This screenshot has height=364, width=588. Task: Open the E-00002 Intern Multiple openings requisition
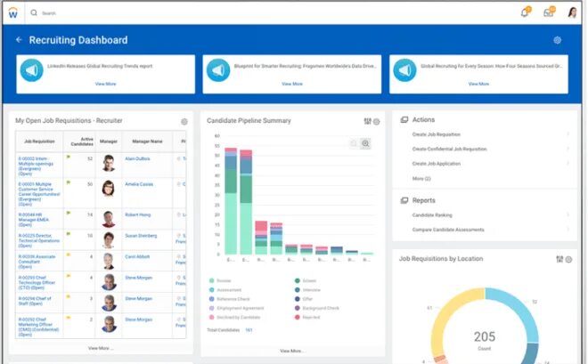(36, 166)
